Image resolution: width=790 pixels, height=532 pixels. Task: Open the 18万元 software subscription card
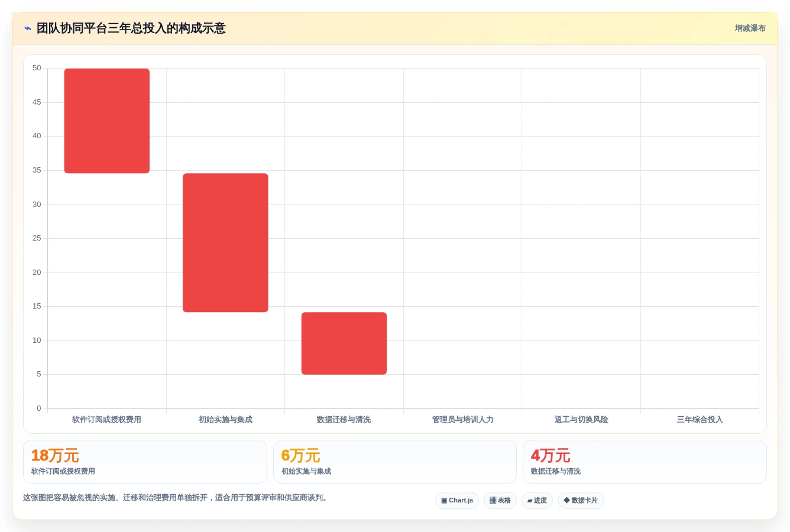point(145,462)
